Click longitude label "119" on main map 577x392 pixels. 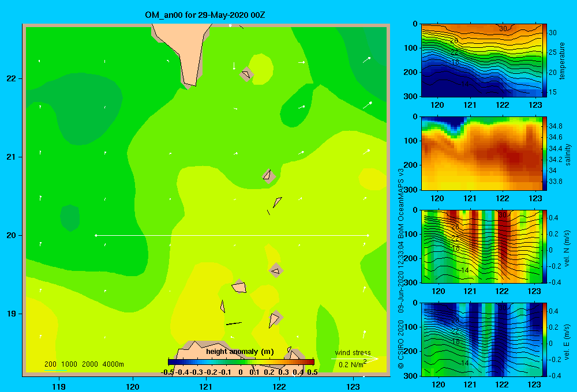pos(59,386)
